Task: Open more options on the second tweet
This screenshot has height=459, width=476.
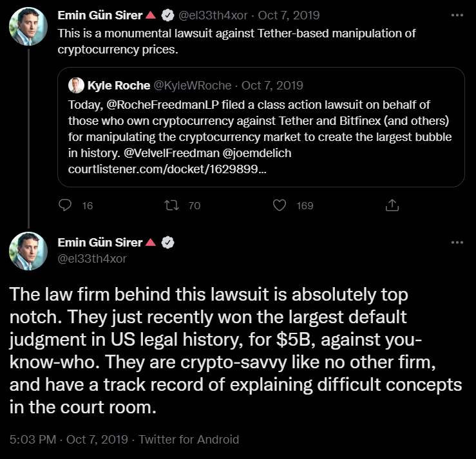Action: (457, 242)
